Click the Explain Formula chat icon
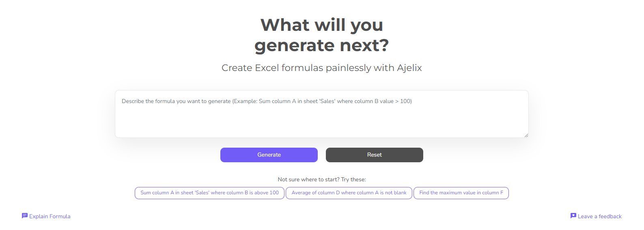 [x=24, y=216]
